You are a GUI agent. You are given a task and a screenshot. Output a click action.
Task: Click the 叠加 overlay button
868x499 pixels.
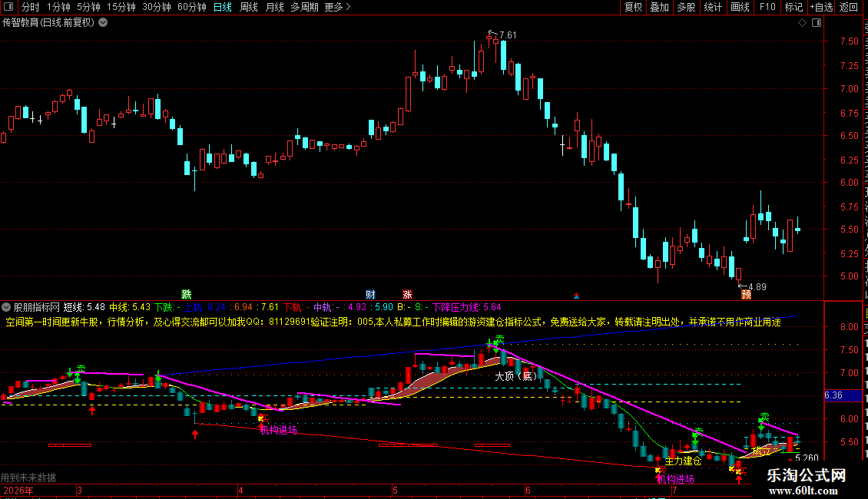(659, 7)
